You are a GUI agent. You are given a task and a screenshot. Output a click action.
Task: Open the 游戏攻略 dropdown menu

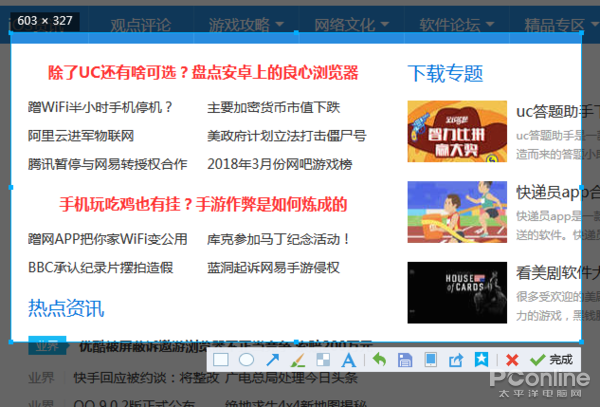(x=246, y=25)
